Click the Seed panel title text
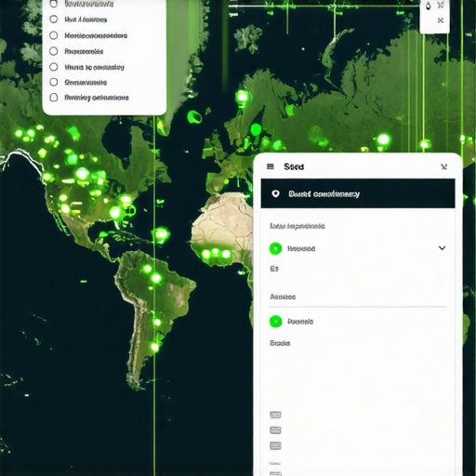The height and width of the screenshot is (476, 476). pos(294,166)
